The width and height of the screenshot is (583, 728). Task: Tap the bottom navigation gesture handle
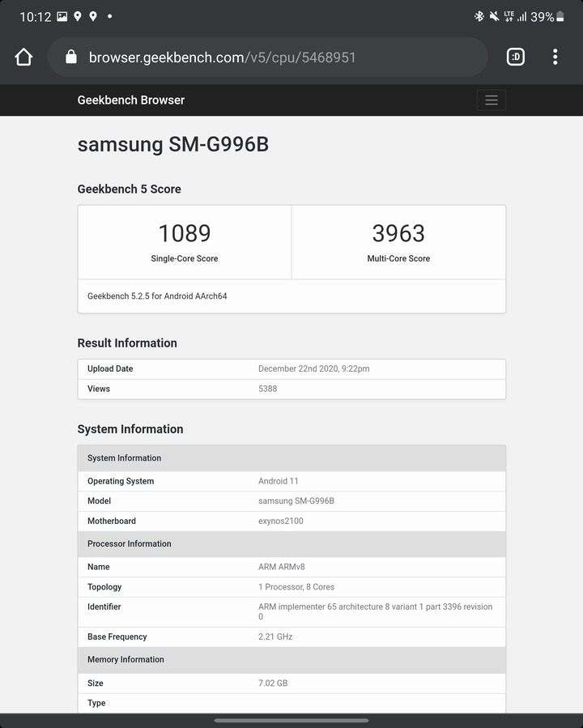(291, 721)
